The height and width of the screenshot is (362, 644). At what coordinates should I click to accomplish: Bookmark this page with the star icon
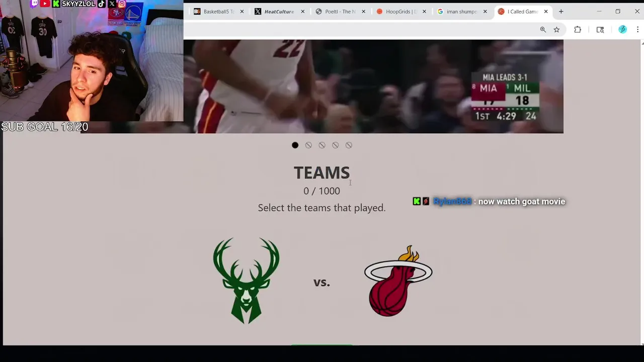(x=556, y=30)
